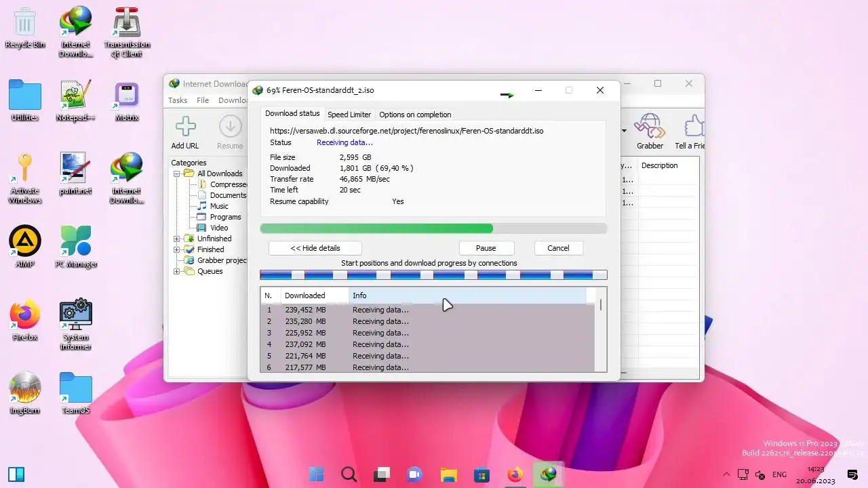
Task: Open the Windows Start menu
Action: pyautogui.click(x=316, y=474)
